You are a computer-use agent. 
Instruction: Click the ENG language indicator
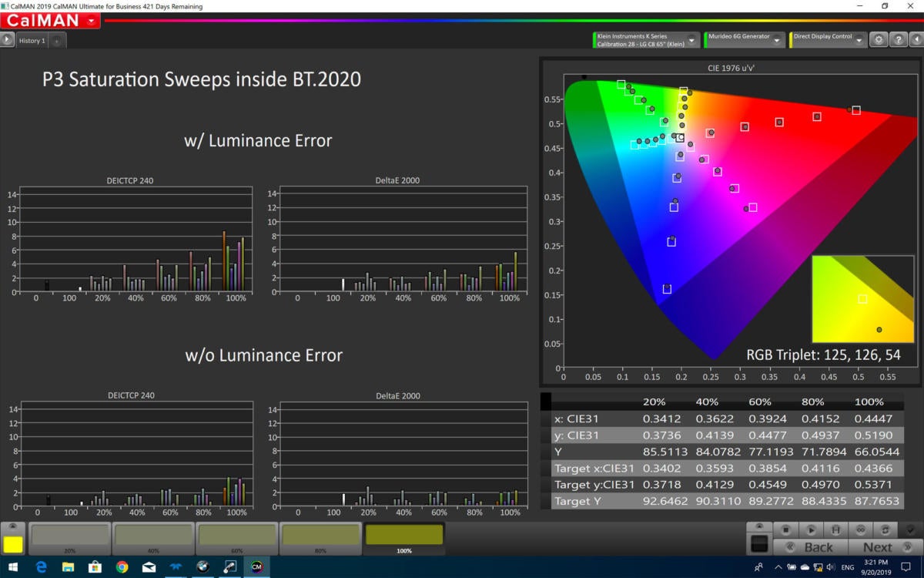(x=848, y=567)
